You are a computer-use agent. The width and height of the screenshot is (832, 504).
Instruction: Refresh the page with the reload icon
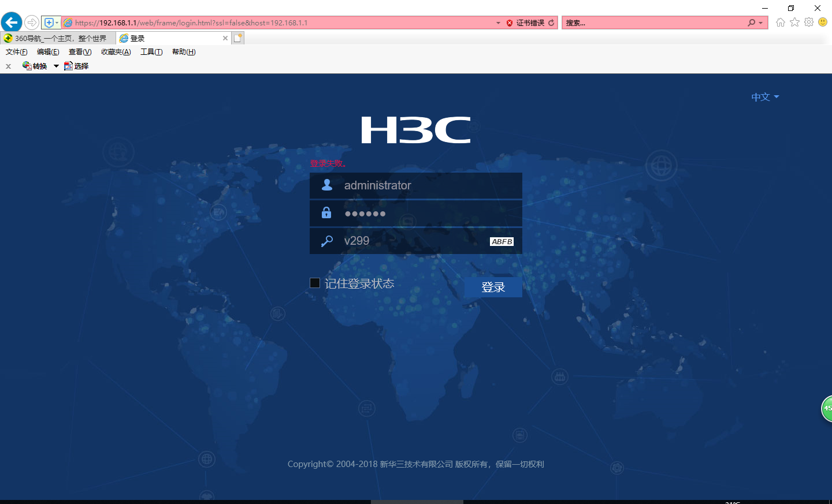click(551, 23)
